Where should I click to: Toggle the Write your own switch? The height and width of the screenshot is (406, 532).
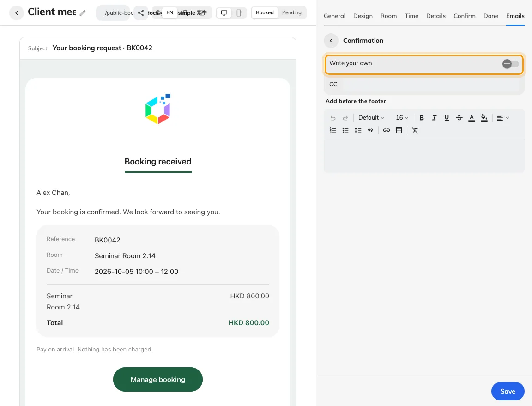[511, 63]
